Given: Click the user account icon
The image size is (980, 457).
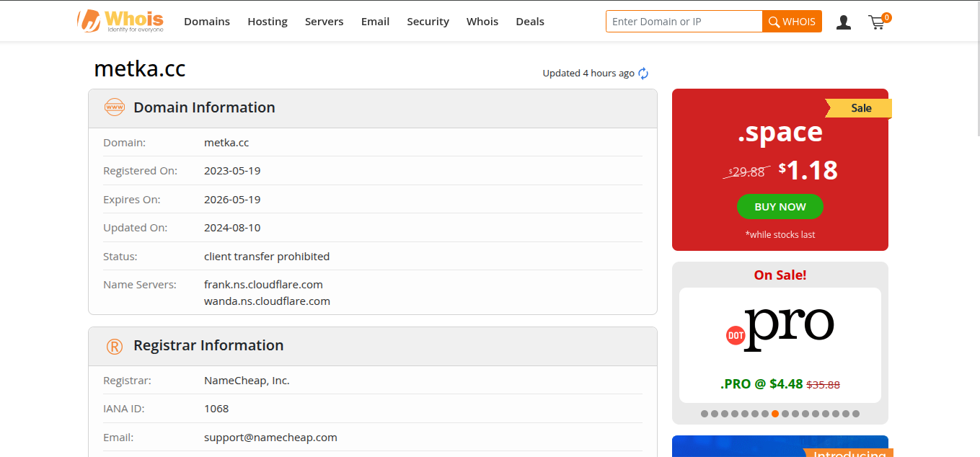Looking at the screenshot, I should tap(844, 22).
